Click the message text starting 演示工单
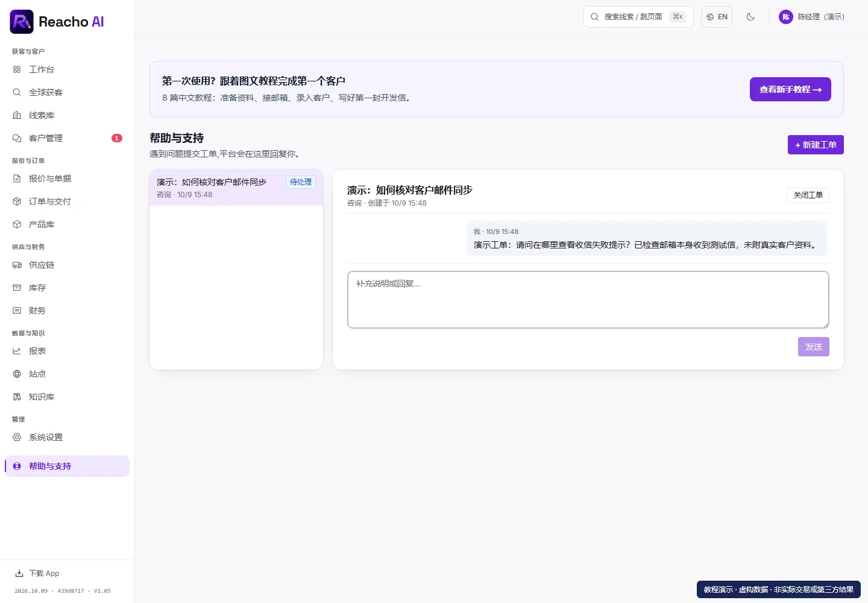Image resolution: width=868 pixels, height=603 pixels. pyautogui.click(x=647, y=245)
